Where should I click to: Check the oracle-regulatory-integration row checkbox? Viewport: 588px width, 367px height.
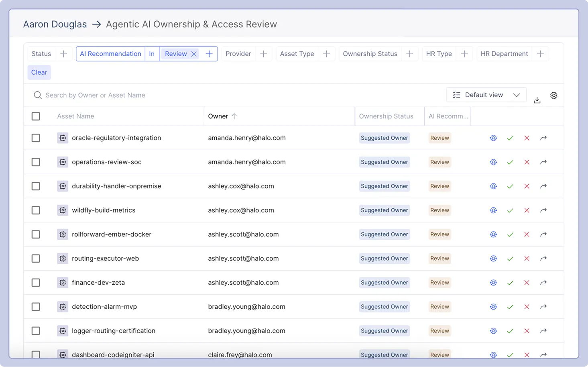(x=36, y=138)
